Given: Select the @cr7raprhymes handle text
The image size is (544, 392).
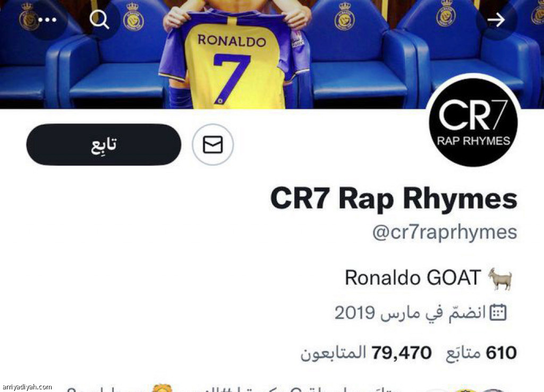Looking at the screenshot, I should coord(445,233).
